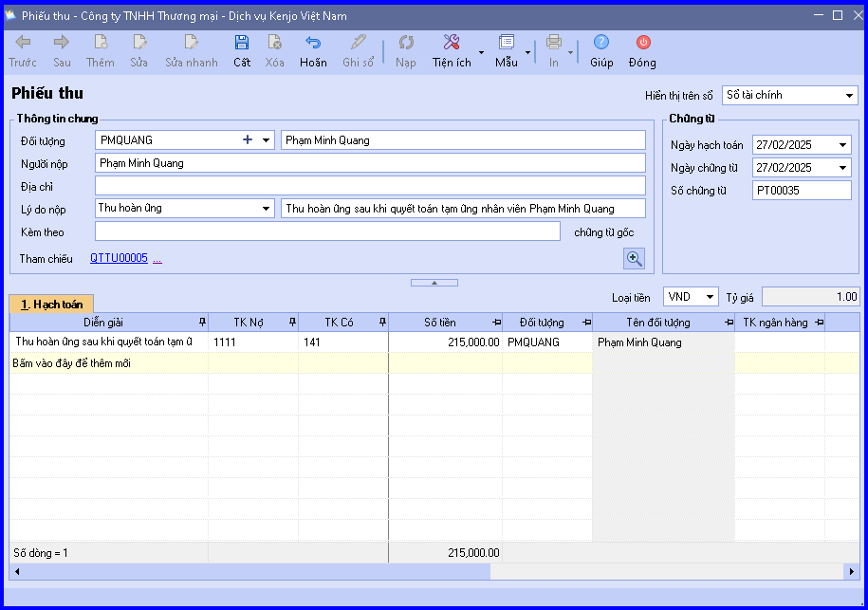
Task: Click the Đóng close icon in toolbar
Action: tap(642, 42)
